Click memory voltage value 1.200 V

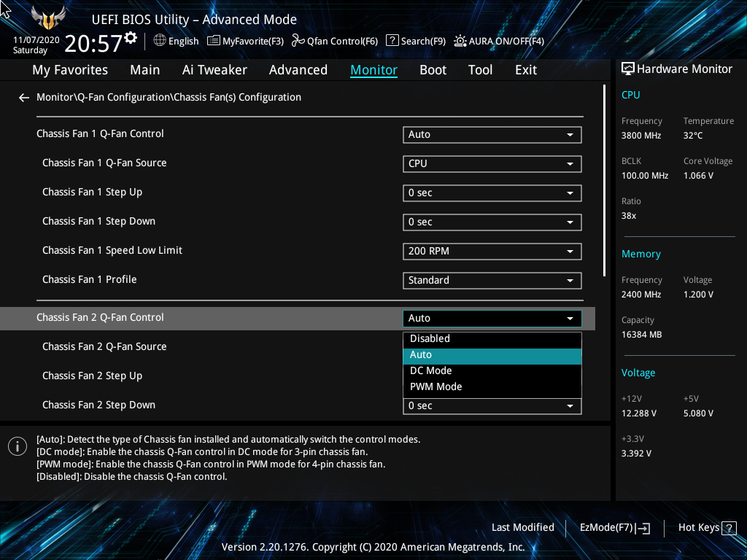point(698,295)
